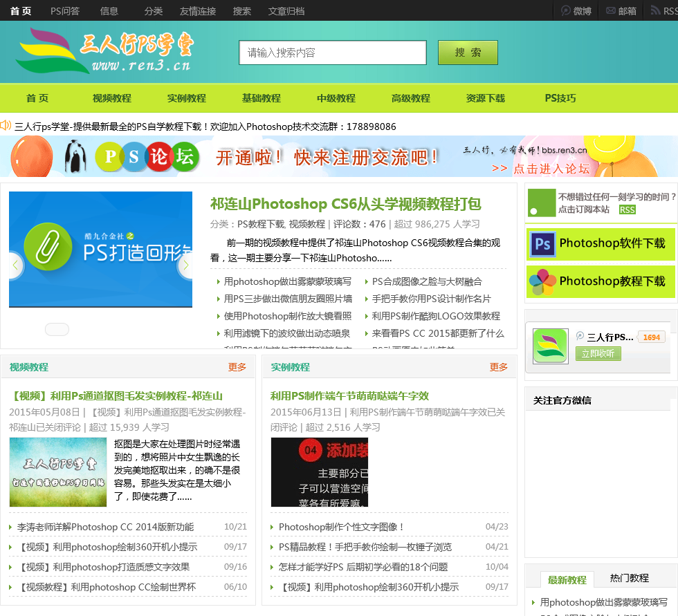The image size is (678, 616).
Task: Open sidebar link 用photoshop做出雾蒙蒙玻璃写 under 最新教程
Action: (x=603, y=602)
